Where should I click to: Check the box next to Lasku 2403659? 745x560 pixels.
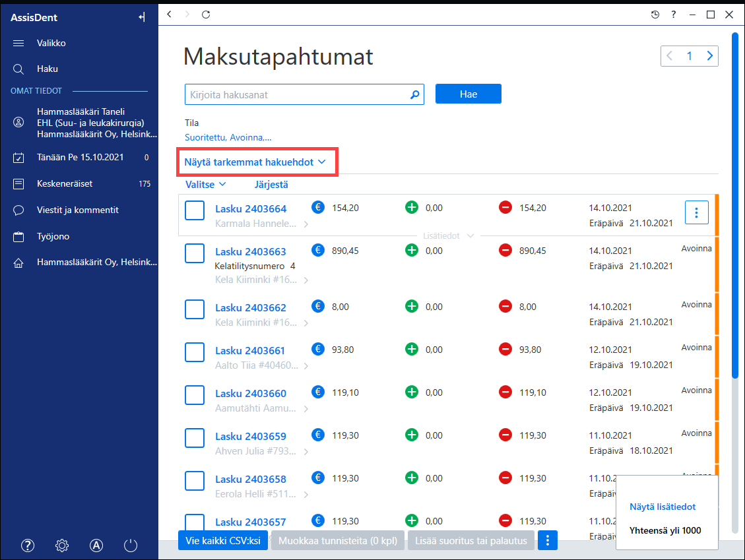(195, 438)
